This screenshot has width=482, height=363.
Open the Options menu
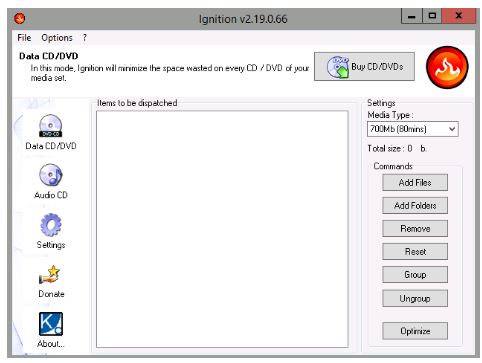[x=57, y=38]
